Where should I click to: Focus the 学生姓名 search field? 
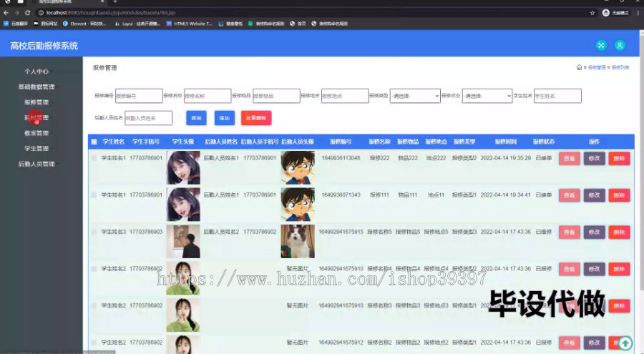coord(557,96)
